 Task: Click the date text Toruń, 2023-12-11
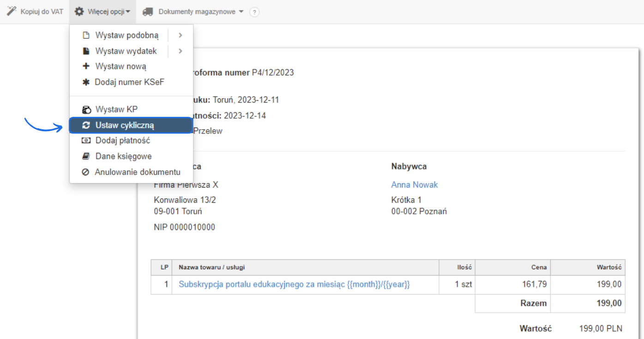(246, 100)
